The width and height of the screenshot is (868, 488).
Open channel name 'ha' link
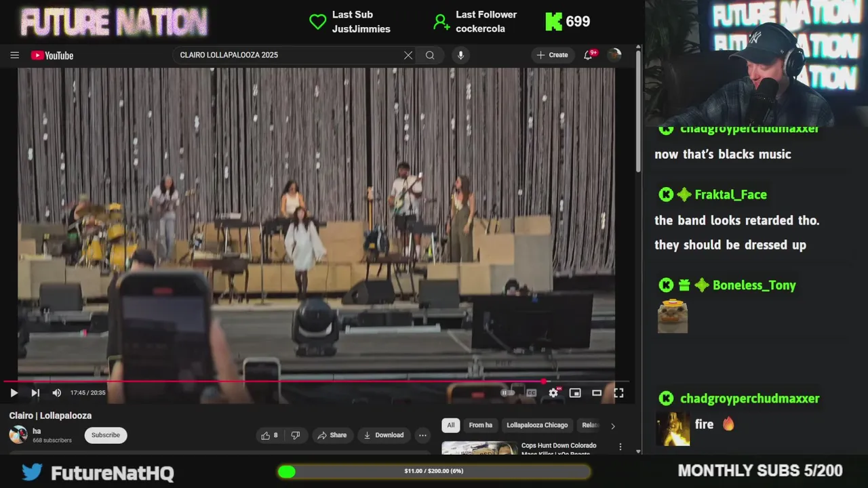pos(37,431)
